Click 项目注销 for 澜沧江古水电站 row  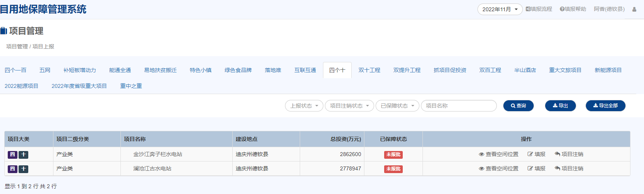pyautogui.click(x=568, y=168)
